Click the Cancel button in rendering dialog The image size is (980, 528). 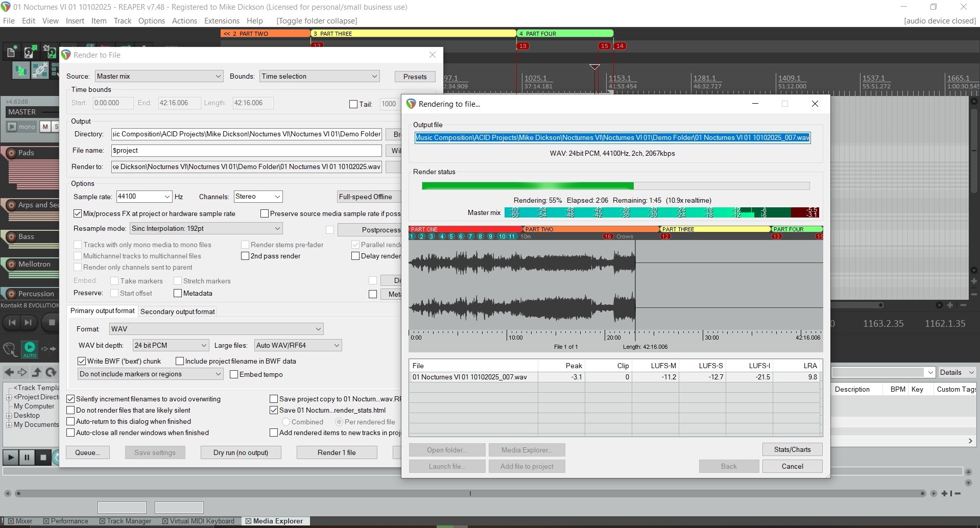(x=792, y=466)
